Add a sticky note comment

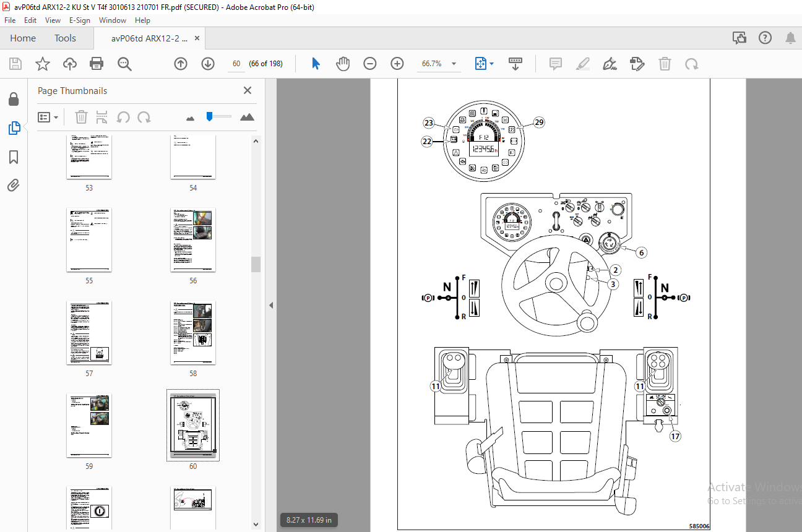pyautogui.click(x=555, y=64)
